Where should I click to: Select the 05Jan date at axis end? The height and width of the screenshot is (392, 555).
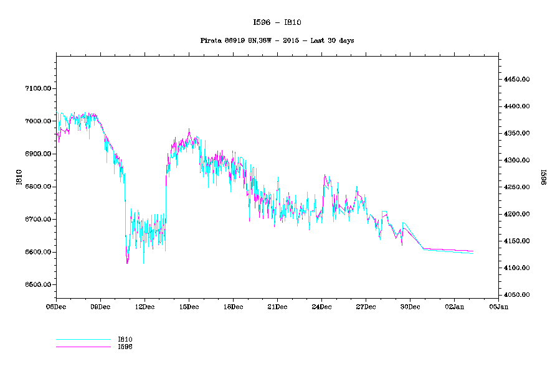coord(498,306)
